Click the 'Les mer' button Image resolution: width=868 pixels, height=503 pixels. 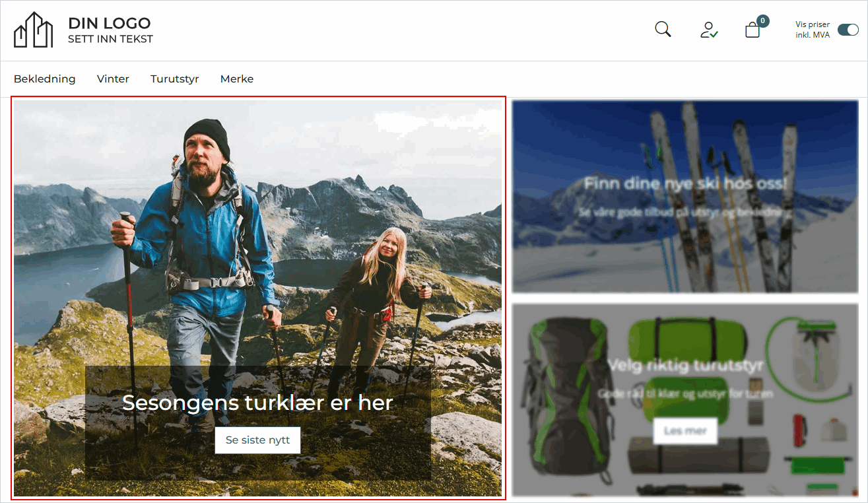(x=685, y=431)
